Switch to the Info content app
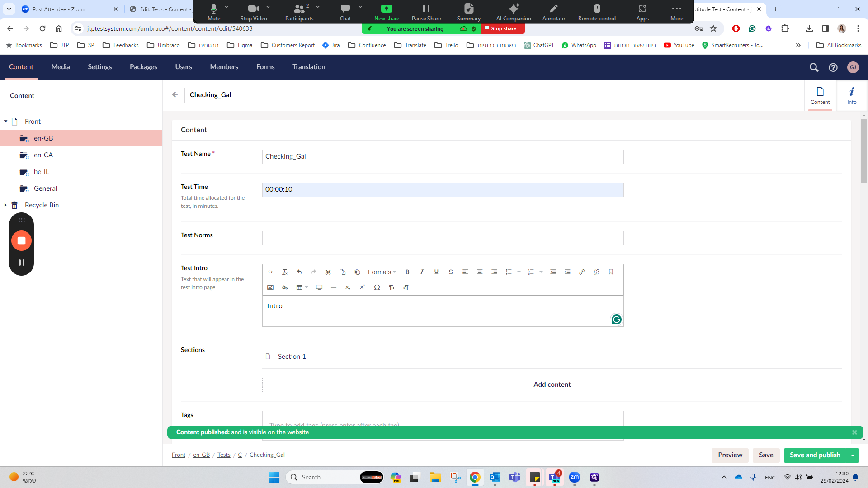 click(852, 96)
